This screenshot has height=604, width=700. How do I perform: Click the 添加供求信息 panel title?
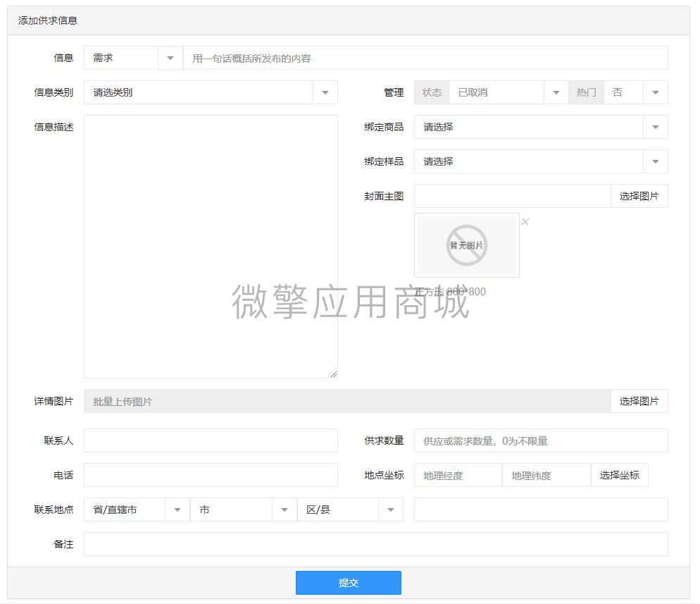[48, 20]
